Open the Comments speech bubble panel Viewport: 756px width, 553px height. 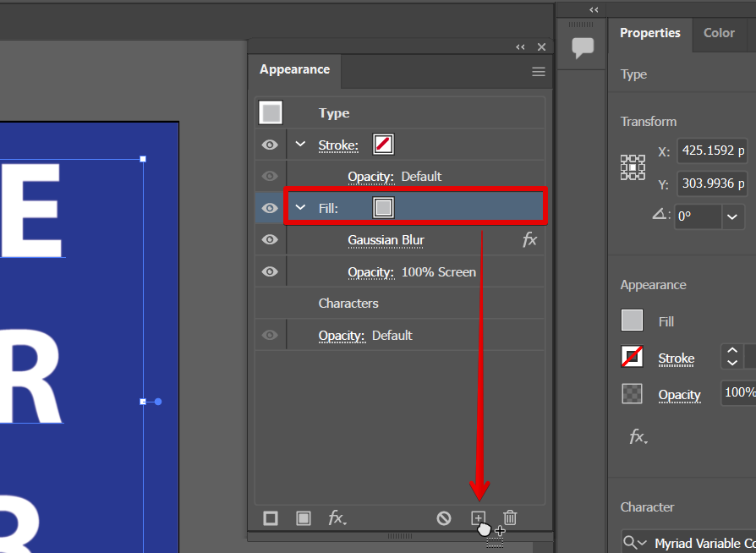tap(583, 48)
